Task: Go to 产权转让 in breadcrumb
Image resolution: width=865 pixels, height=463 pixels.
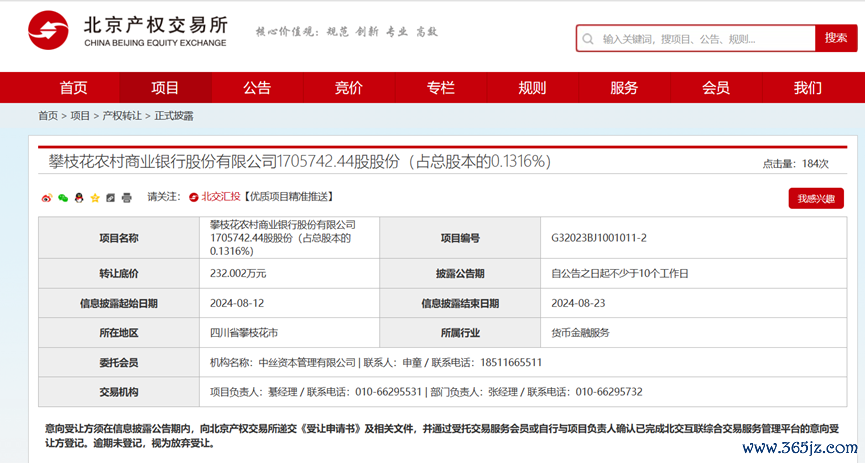Action: [122, 116]
